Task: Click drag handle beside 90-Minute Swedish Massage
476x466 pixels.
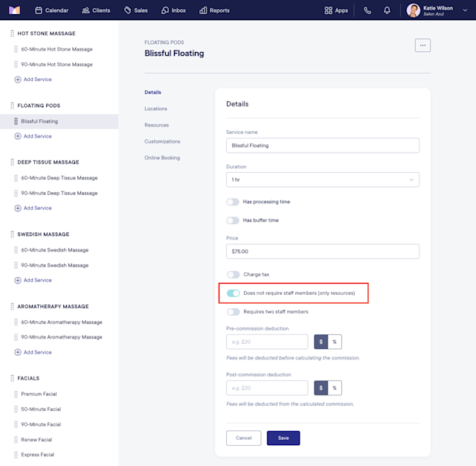Action: pos(16,265)
